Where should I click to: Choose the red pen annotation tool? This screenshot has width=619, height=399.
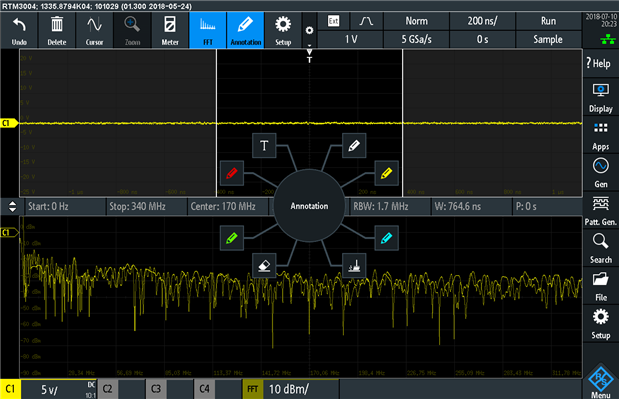[232, 173]
